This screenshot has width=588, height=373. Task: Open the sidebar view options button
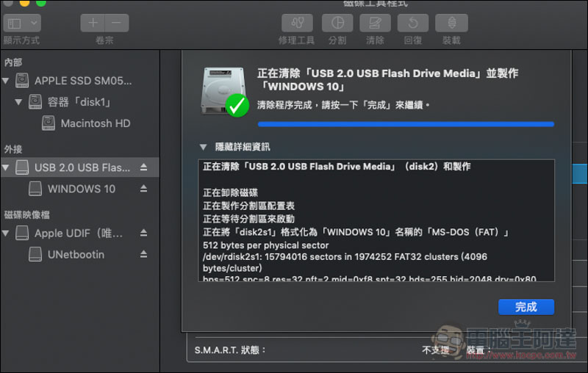pos(22,23)
